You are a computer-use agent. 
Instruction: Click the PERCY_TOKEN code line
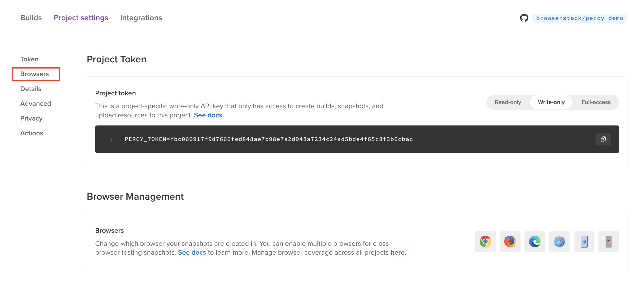[x=268, y=139]
